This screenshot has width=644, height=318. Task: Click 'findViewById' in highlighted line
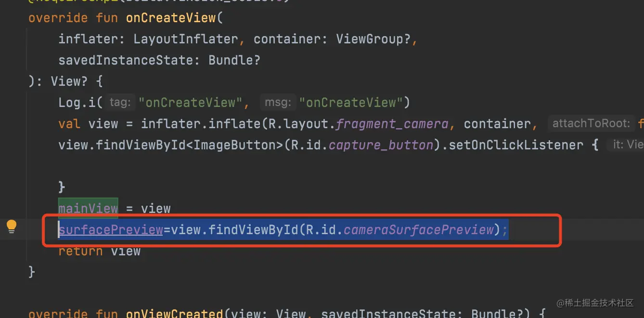(253, 230)
